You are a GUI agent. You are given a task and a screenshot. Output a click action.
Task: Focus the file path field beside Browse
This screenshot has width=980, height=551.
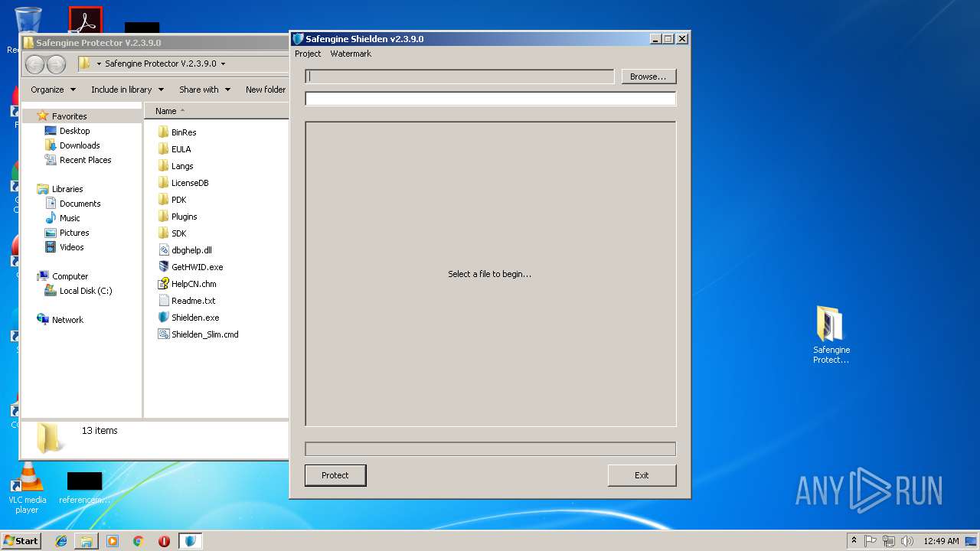coord(459,77)
